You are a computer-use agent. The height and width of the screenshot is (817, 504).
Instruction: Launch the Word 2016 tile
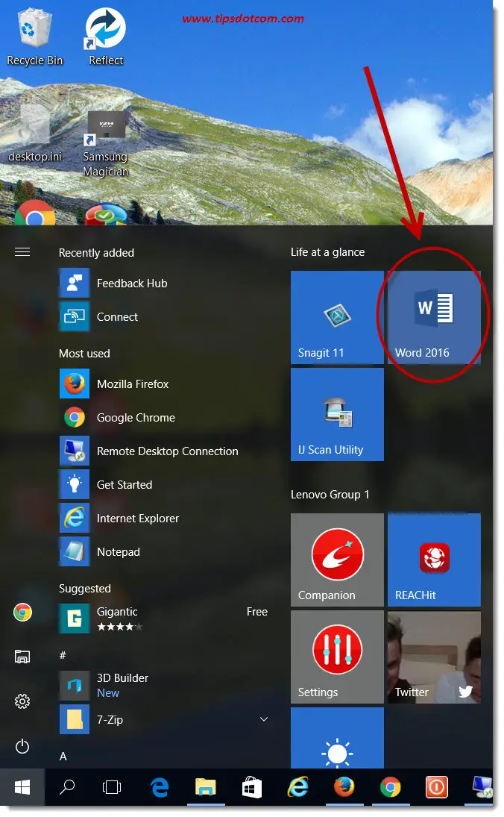(x=434, y=317)
